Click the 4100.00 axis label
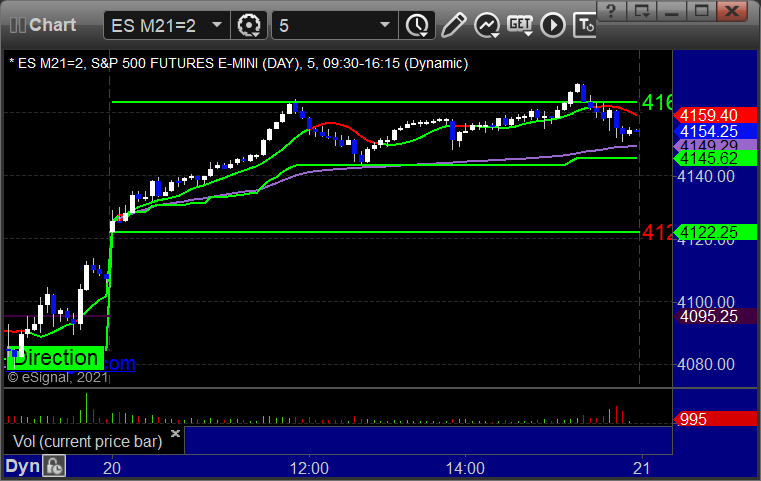The image size is (761, 481). pos(706,302)
